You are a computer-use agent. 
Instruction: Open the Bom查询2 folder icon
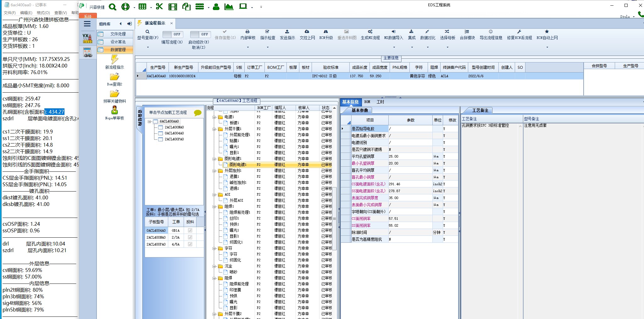coord(114,77)
